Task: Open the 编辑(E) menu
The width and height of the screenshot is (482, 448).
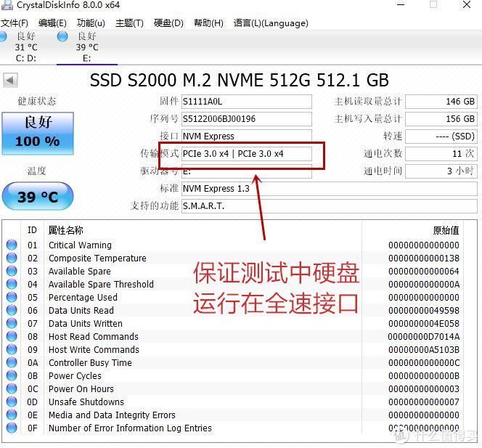Action: pyautogui.click(x=52, y=23)
